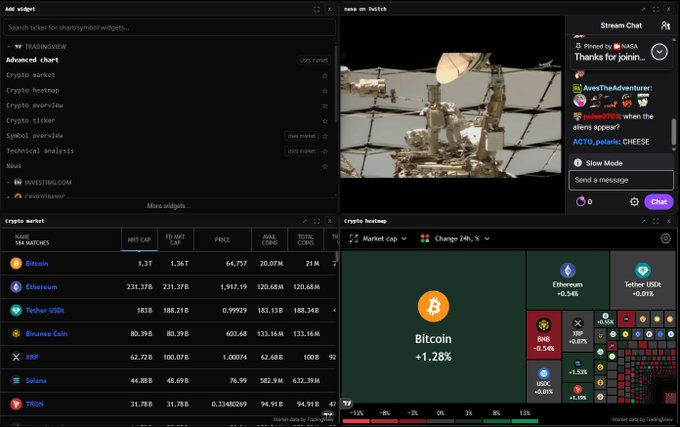Click the Binance Coin icon in table
The image size is (680, 427).
tap(16, 334)
